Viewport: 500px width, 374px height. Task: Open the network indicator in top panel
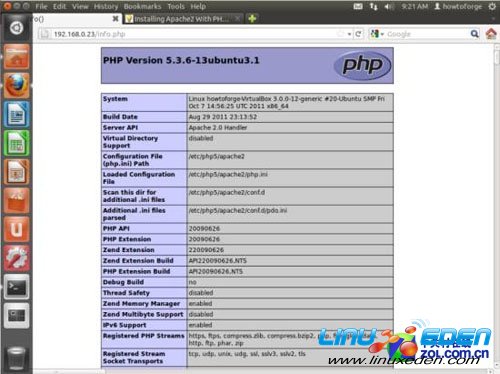(x=374, y=6)
